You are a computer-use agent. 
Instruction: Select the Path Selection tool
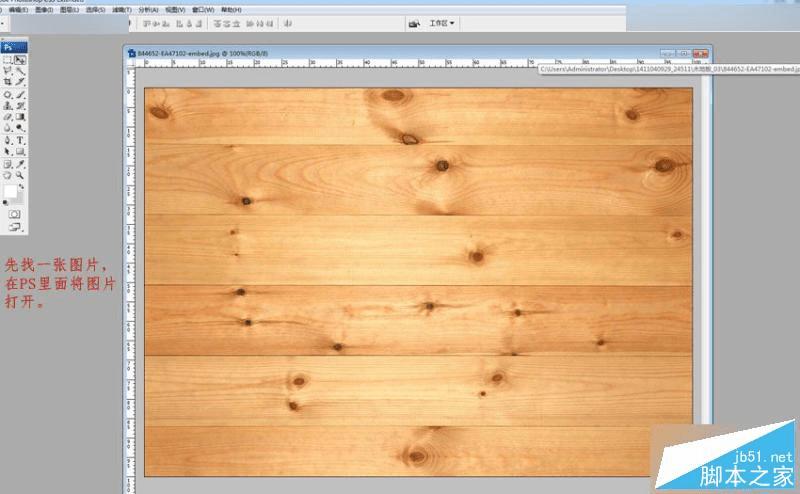pyautogui.click(x=8, y=152)
